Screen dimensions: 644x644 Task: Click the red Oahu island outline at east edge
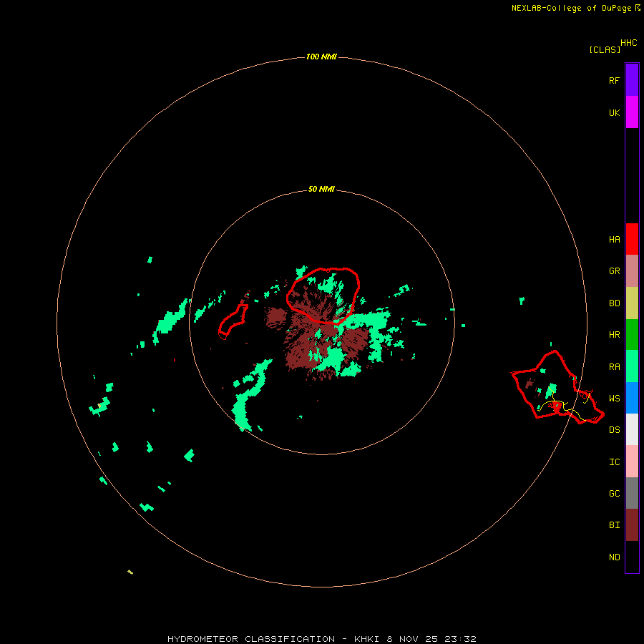[557, 387]
